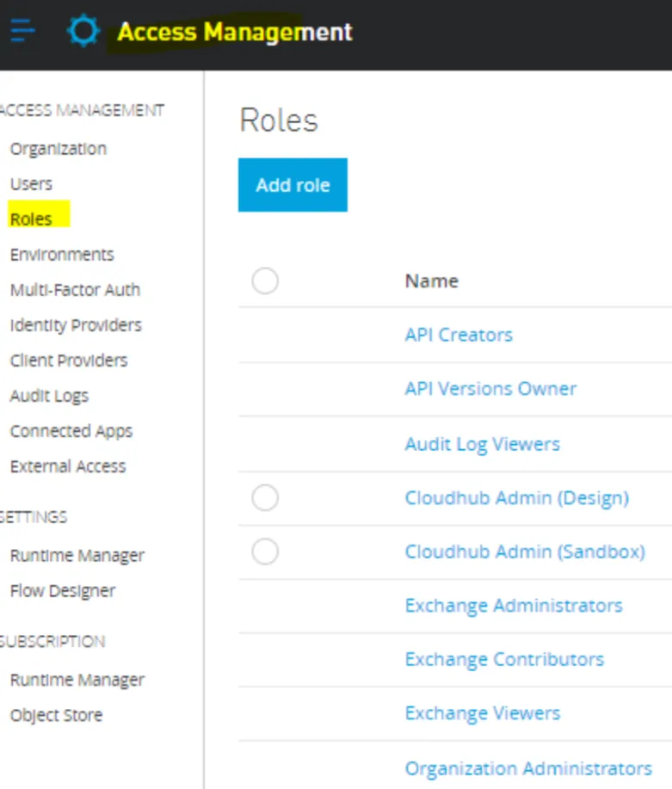Click the Access Management title text
Viewport: 672px width, 789px height.
click(235, 32)
